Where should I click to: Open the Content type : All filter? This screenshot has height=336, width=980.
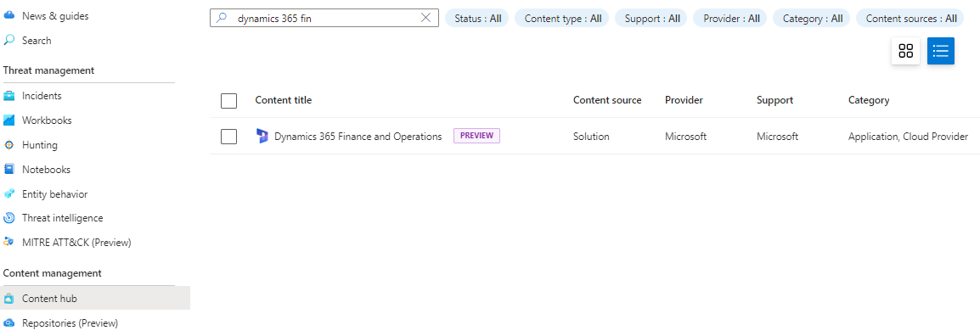click(562, 18)
